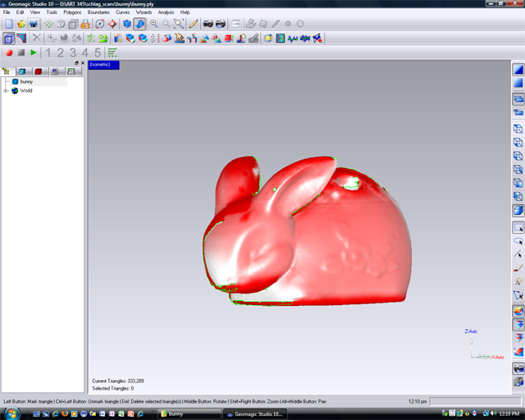525x420 pixels.
Task: Switch to the model tree panel tab
Action: click(7, 71)
